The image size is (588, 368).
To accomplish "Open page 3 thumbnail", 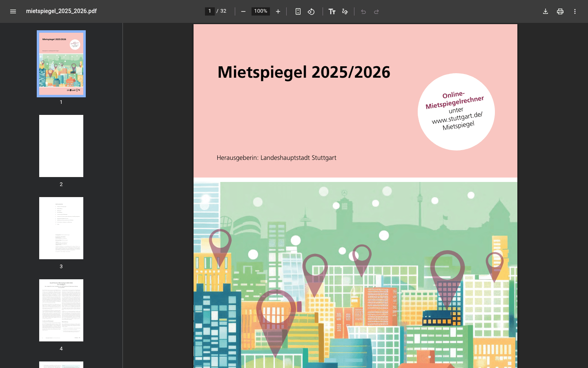I will click(61, 228).
